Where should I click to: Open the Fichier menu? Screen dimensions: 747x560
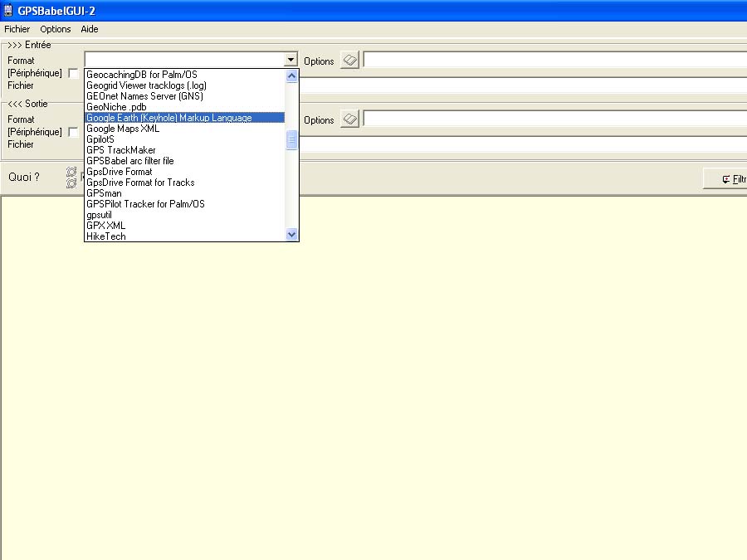tap(17, 29)
